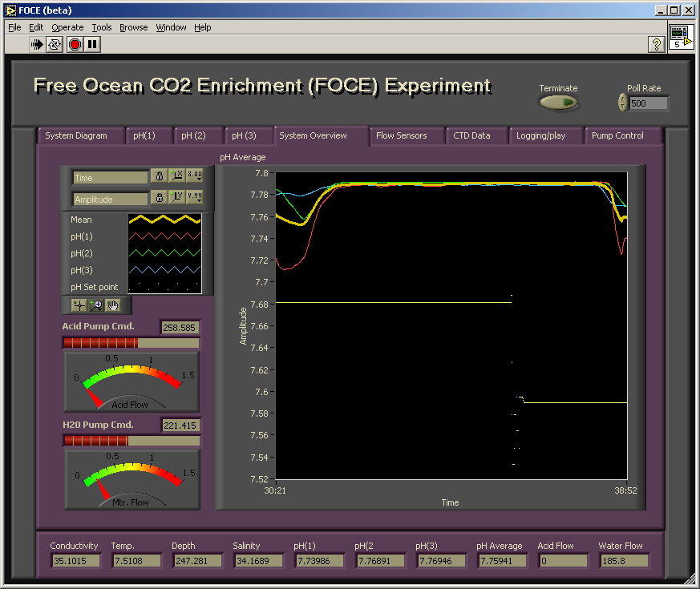The width and height of the screenshot is (700, 589).
Task: Open the Window menu
Action: (171, 28)
